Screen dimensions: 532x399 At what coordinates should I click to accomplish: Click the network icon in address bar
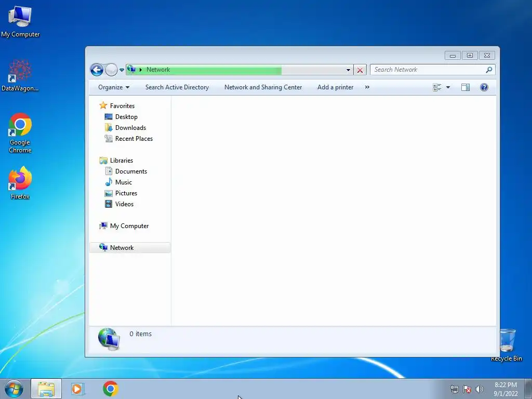[131, 69]
